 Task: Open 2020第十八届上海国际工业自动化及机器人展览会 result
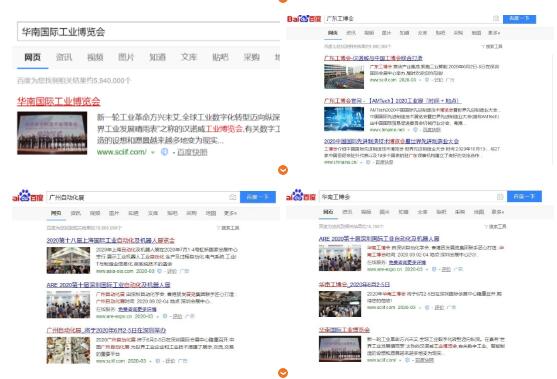[110, 240]
